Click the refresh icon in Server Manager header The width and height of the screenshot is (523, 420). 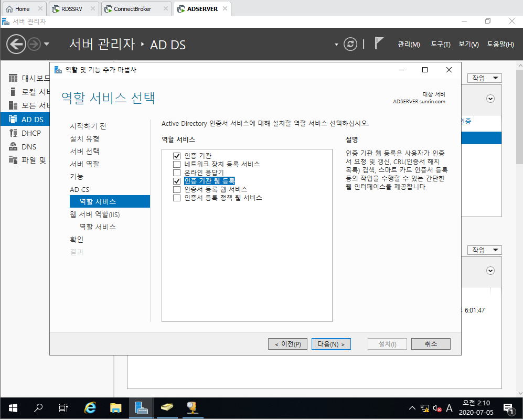pos(350,44)
